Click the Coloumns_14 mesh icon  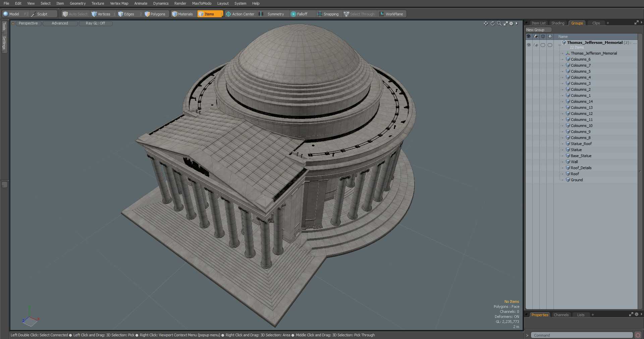click(568, 101)
